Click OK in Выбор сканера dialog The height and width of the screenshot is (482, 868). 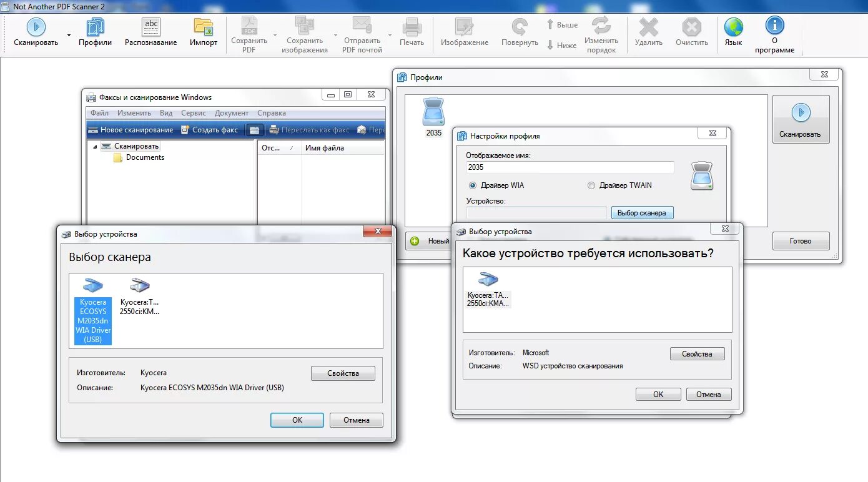click(x=297, y=420)
